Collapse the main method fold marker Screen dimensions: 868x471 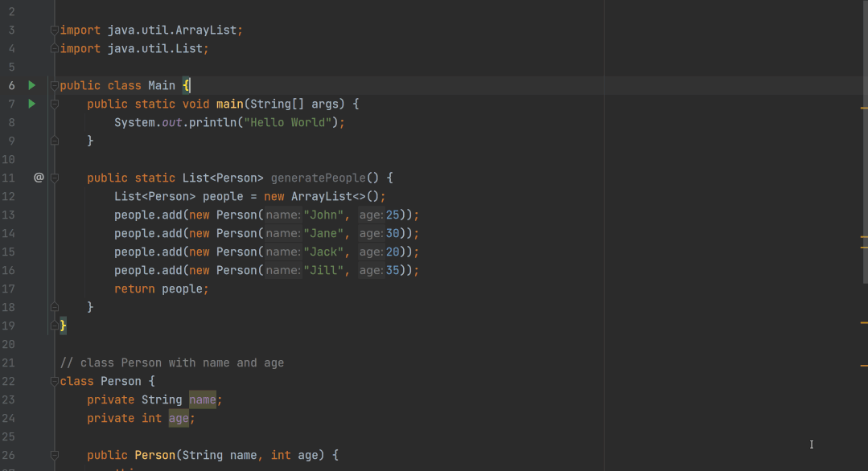click(x=54, y=104)
